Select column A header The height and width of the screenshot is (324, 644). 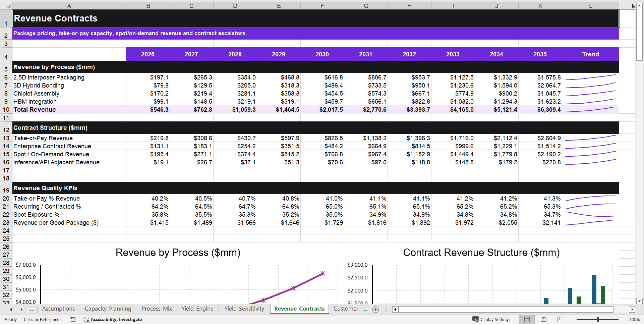pyautogui.click(x=69, y=6)
